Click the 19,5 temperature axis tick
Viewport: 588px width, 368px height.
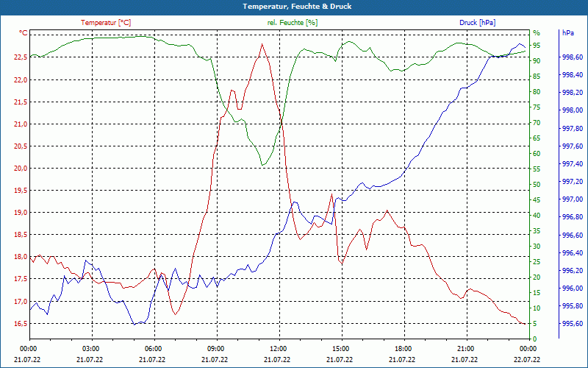pyautogui.click(x=21, y=191)
